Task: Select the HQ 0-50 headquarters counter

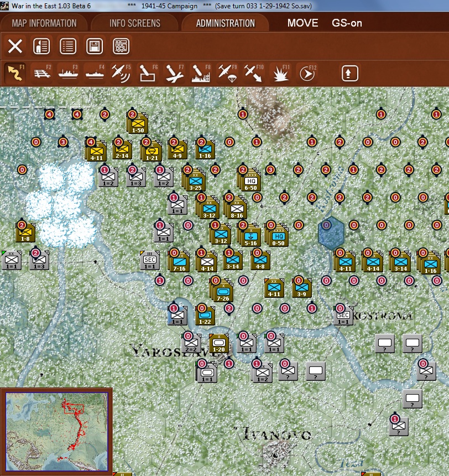Action: click(277, 236)
